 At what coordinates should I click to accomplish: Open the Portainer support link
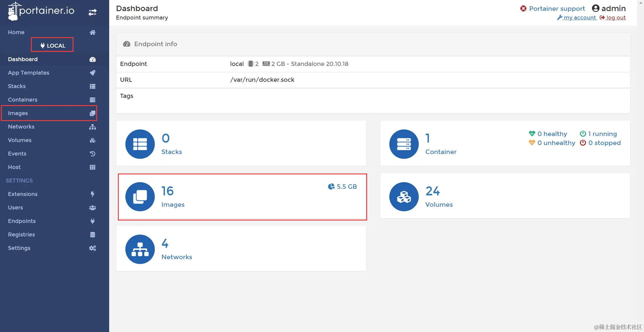click(x=556, y=9)
